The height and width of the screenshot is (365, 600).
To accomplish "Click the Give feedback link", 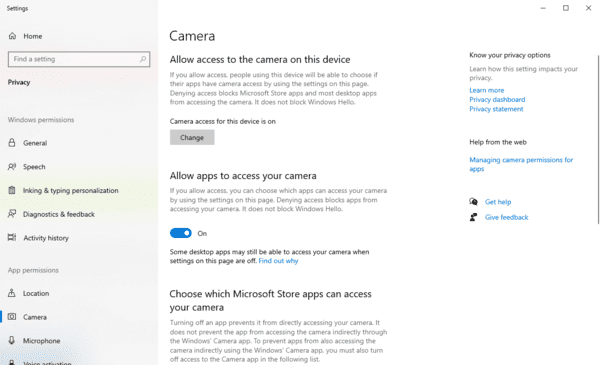I will tap(506, 217).
